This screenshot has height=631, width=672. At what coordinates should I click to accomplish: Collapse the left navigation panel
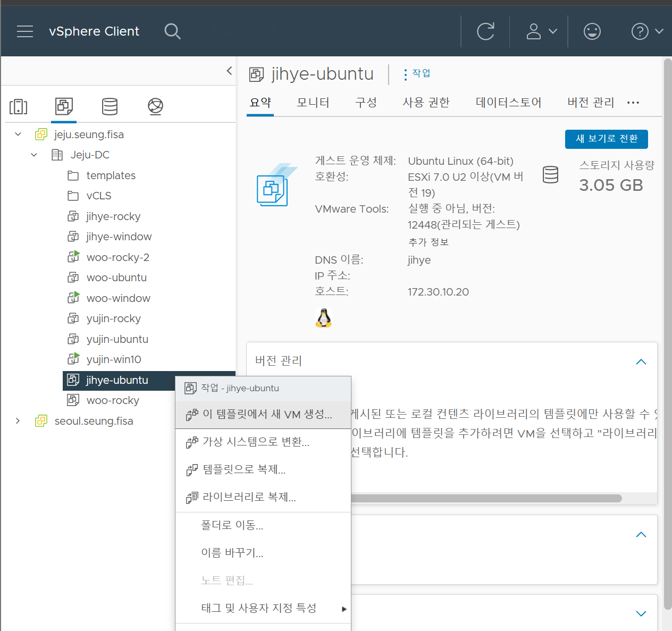point(229,71)
